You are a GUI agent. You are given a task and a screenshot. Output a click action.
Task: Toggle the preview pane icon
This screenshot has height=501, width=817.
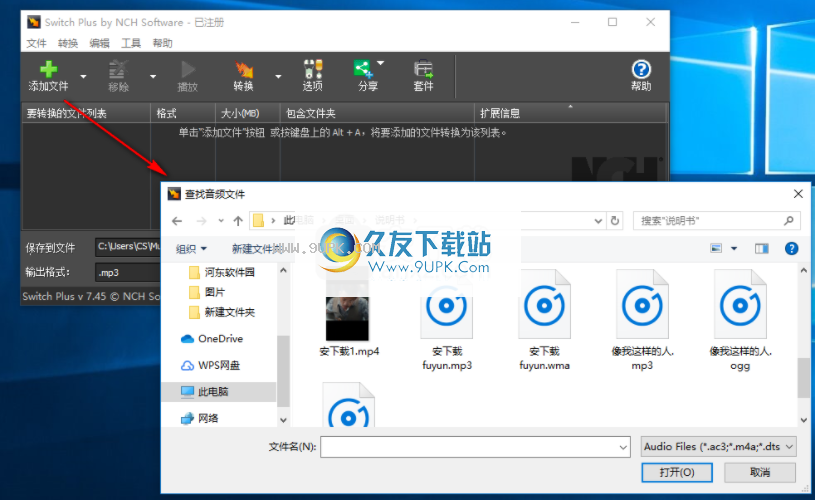click(x=762, y=248)
